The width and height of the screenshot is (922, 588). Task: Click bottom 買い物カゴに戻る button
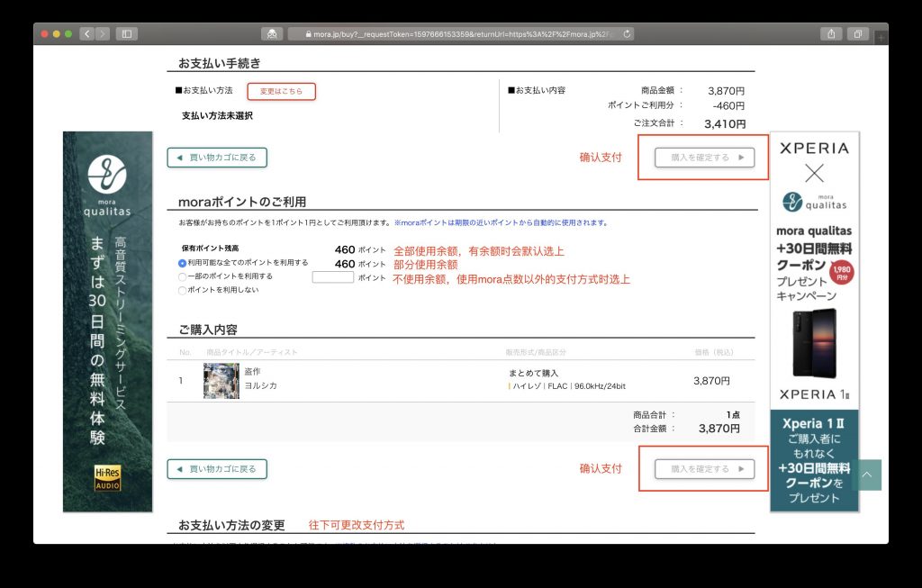click(x=217, y=469)
